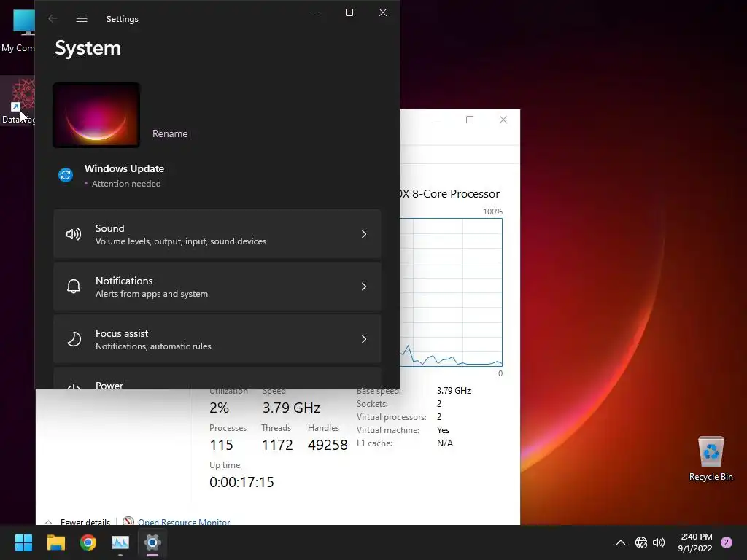Image resolution: width=747 pixels, height=560 pixels.
Task: Minimize the Settings window
Action: pyautogui.click(x=316, y=12)
